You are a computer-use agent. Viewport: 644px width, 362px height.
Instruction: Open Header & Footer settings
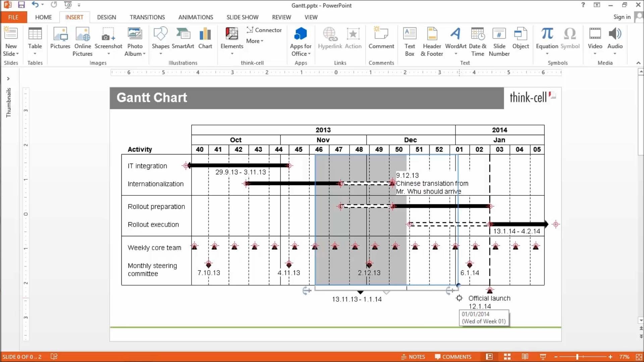(x=432, y=41)
